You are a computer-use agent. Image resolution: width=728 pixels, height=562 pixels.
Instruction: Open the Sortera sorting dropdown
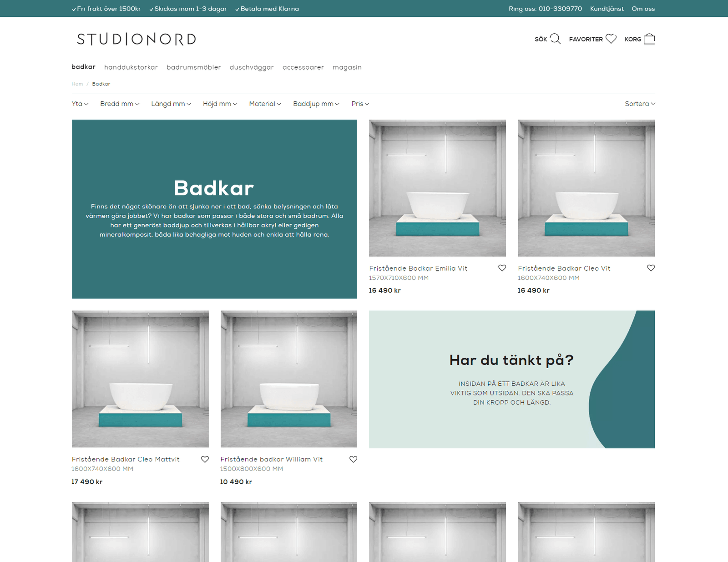(640, 104)
